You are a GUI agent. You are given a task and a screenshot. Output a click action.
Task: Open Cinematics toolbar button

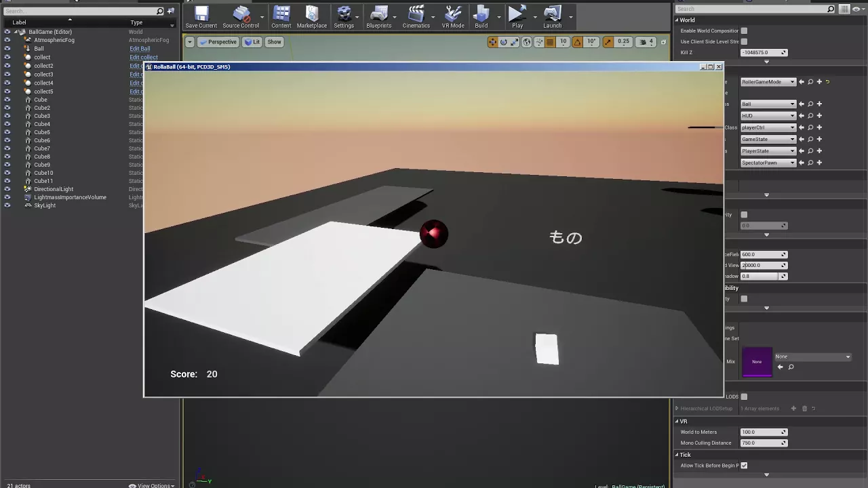click(416, 18)
